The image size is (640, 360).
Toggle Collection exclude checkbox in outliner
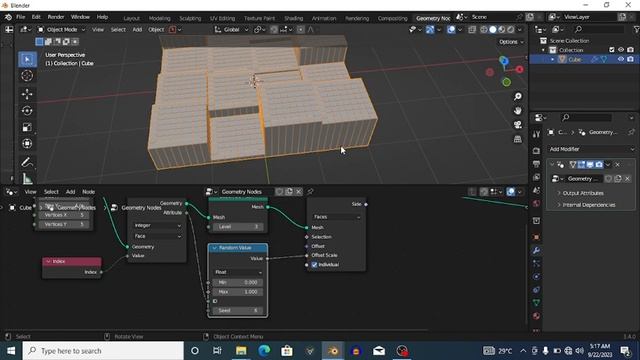[611, 50]
